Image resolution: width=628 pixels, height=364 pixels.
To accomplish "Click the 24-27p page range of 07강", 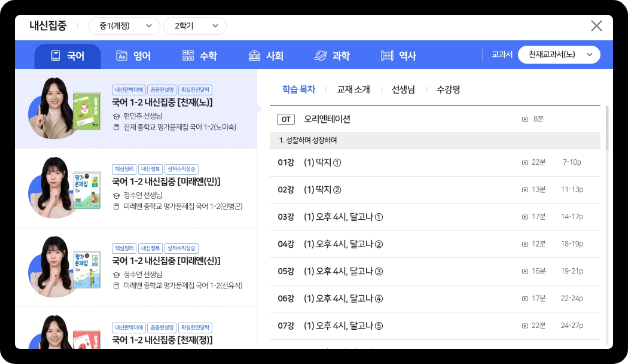I will (x=572, y=326).
